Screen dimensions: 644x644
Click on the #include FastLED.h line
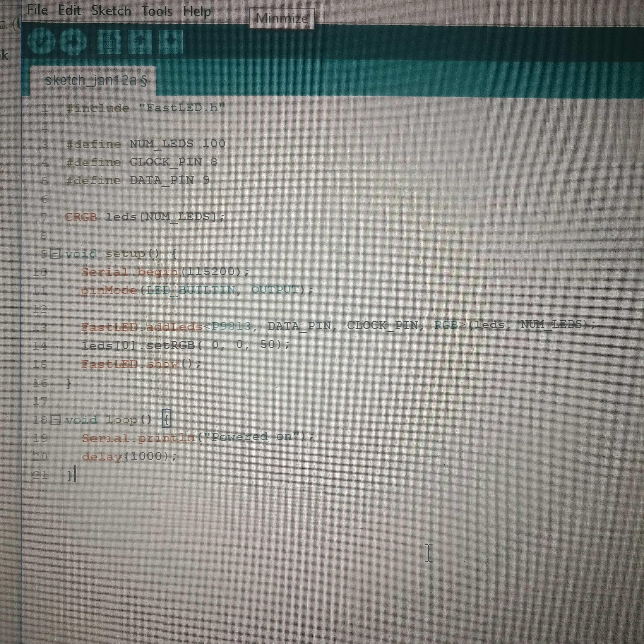pos(146,108)
